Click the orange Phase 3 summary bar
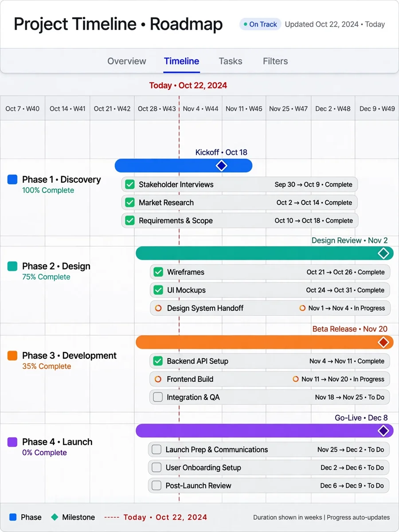The image size is (399, 532). (264, 342)
